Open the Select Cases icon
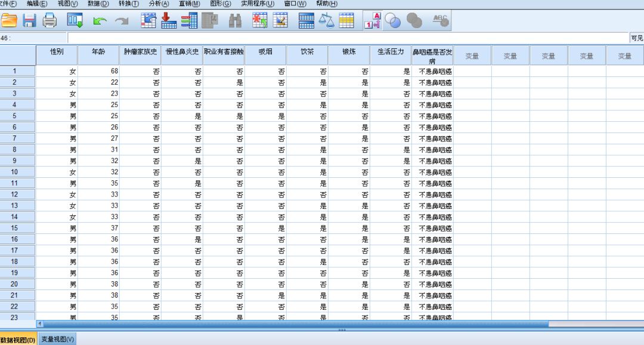 tap(346, 20)
